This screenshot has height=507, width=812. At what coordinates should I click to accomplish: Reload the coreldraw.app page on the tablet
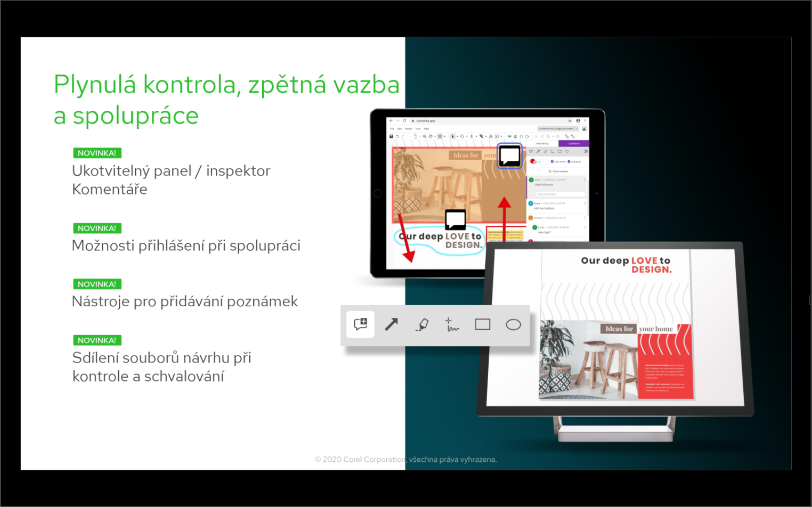coord(404,121)
